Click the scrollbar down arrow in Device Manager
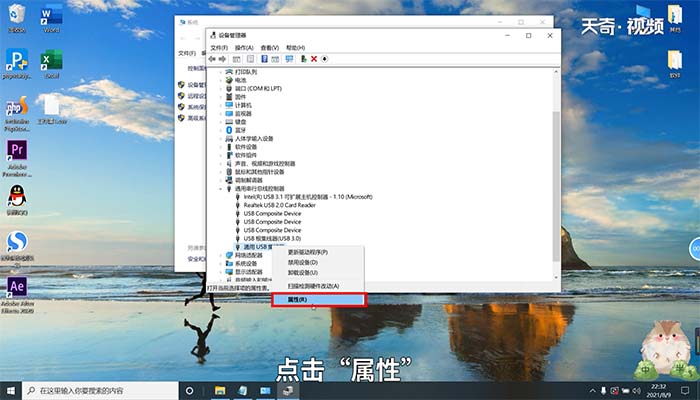 coord(556,277)
